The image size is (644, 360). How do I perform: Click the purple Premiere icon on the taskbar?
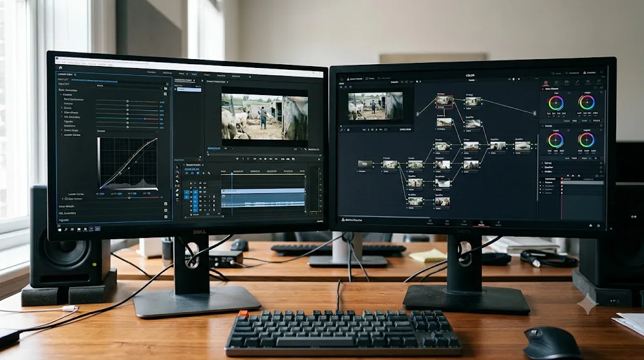(x=97, y=229)
